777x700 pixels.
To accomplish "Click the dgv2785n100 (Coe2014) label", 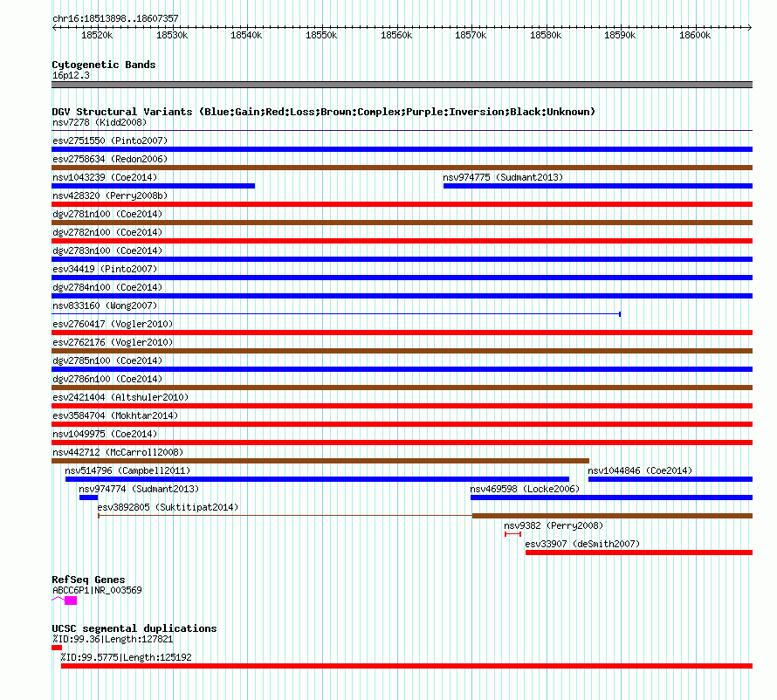I will point(107,360).
